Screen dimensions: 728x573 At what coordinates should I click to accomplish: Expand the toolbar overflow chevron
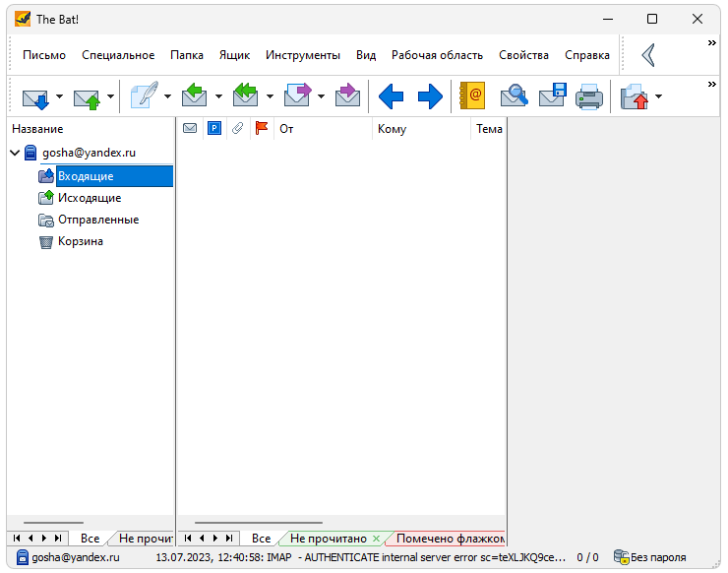pos(711,84)
